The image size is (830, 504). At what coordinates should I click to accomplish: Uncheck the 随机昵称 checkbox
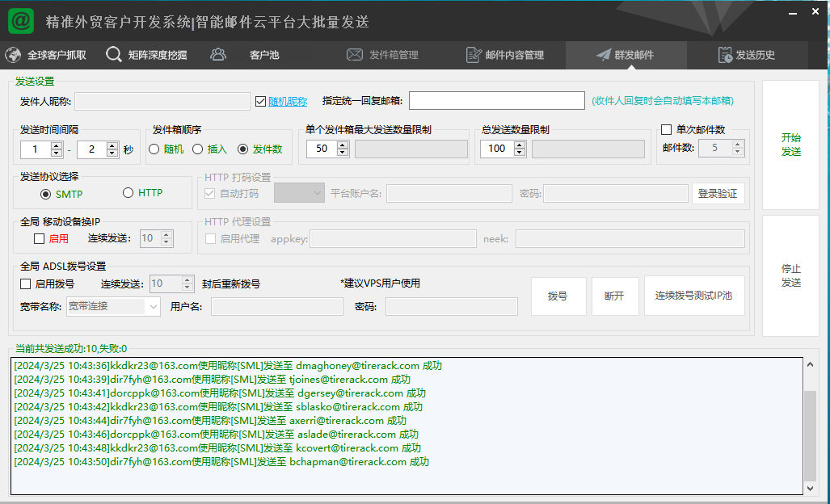(x=260, y=102)
